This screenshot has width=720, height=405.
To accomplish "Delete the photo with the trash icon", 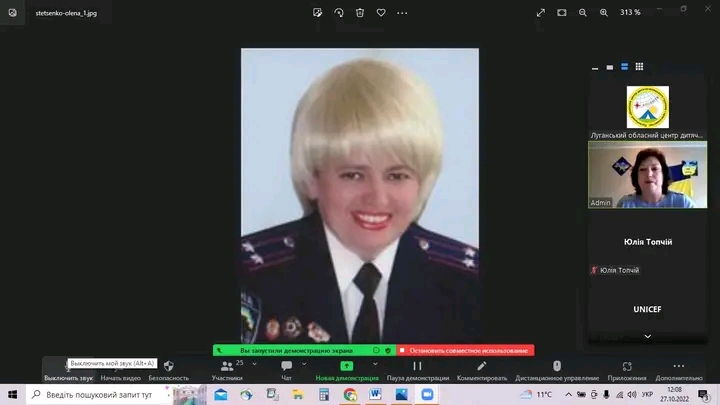I will 360,13.
